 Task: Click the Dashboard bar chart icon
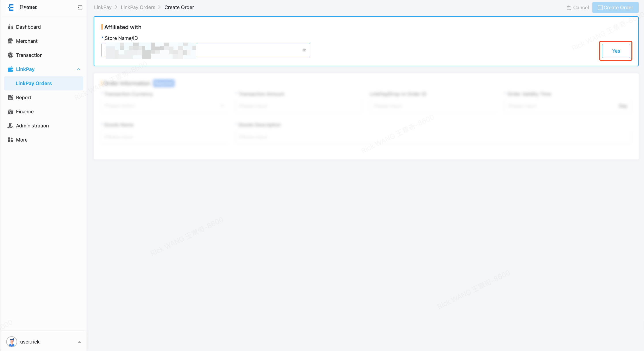pos(10,27)
